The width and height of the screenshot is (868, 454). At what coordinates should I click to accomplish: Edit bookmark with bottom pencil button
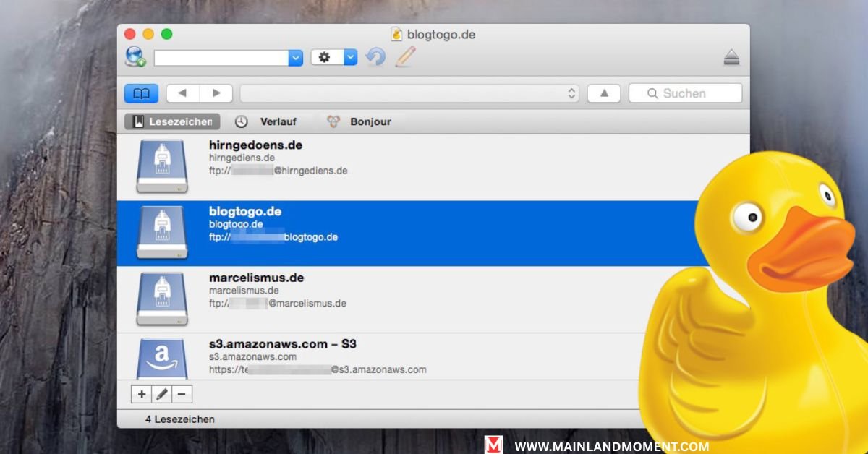[162, 394]
